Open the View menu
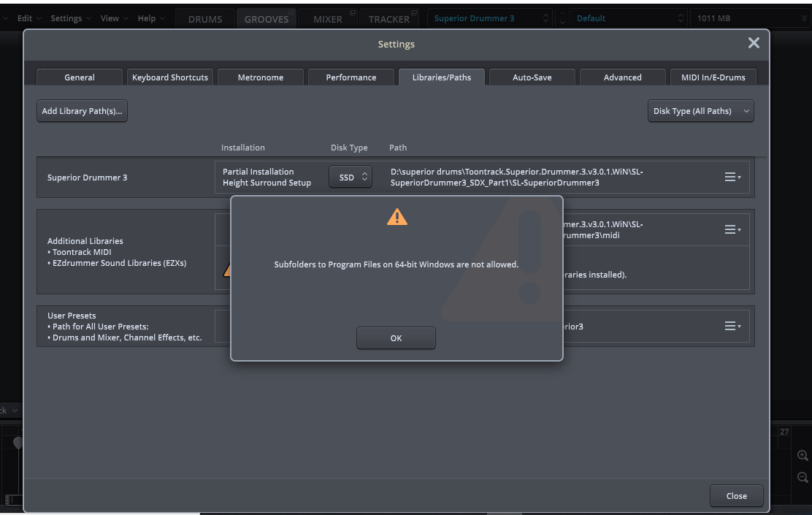 [114, 18]
